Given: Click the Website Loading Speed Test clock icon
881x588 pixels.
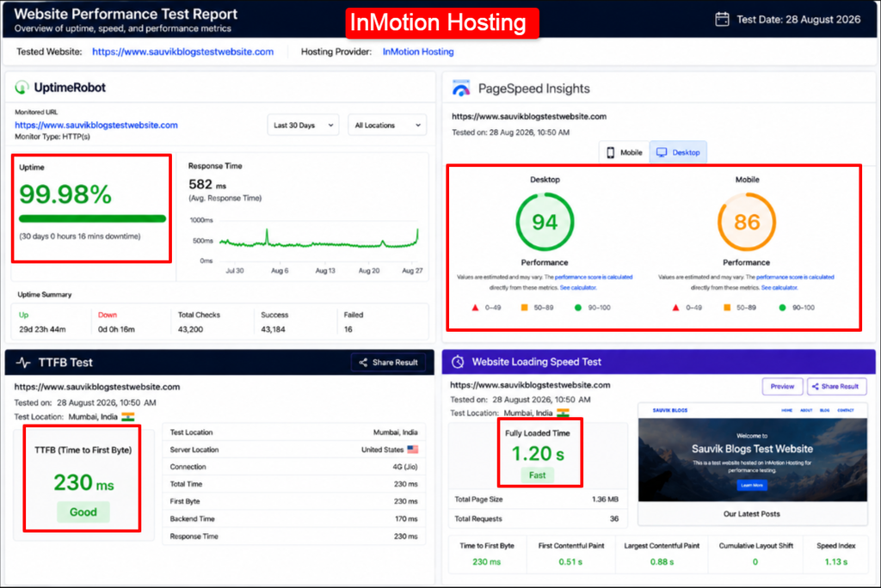Looking at the screenshot, I should point(458,362).
